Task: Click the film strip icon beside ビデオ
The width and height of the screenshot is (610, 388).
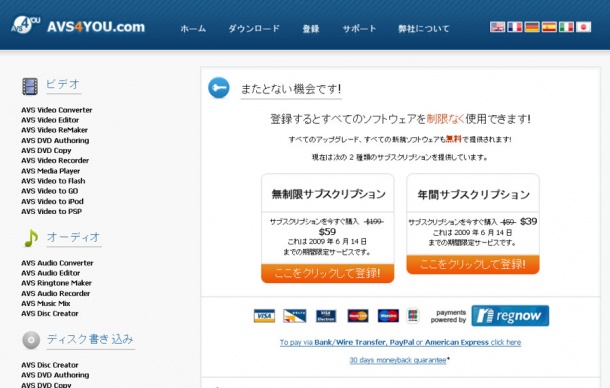Action: point(30,86)
